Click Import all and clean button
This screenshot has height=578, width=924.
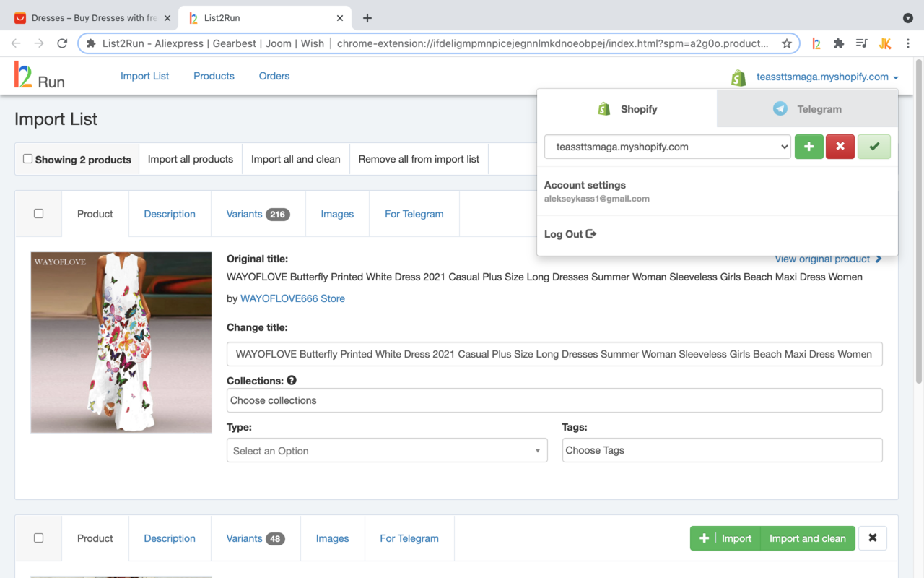[296, 159]
